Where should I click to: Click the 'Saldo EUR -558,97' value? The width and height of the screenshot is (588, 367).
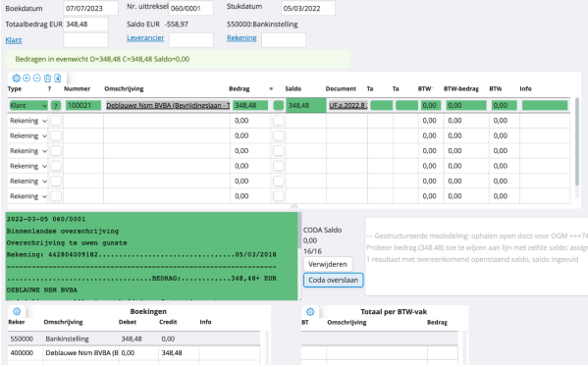157,24
